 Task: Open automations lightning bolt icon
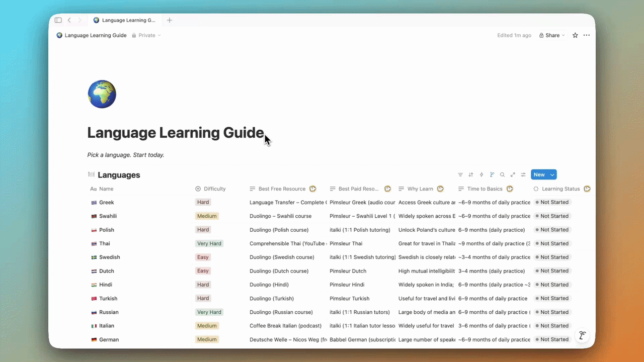(x=481, y=175)
